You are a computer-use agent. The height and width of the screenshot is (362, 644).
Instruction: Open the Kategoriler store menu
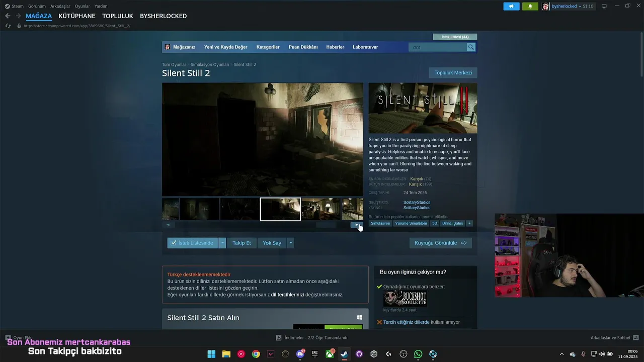(x=268, y=47)
